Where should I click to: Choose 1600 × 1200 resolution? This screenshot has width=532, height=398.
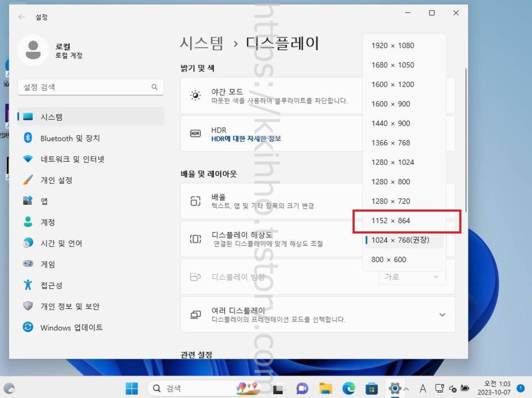pos(404,84)
